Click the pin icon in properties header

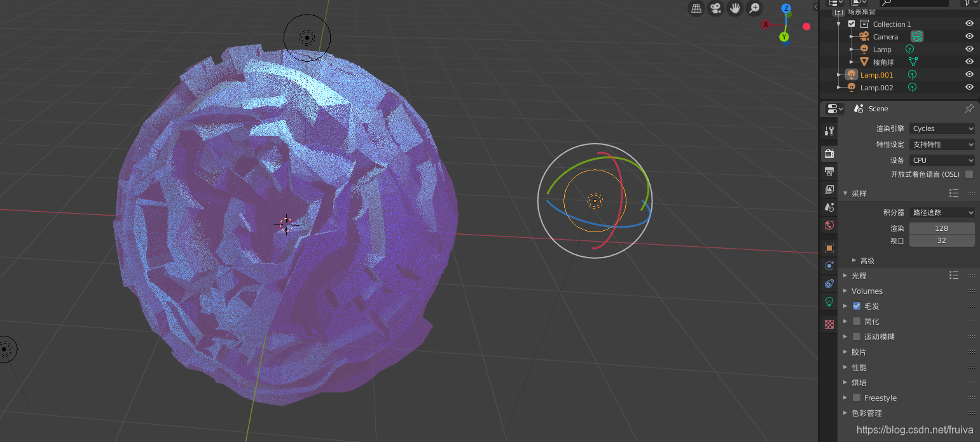[x=969, y=109]
